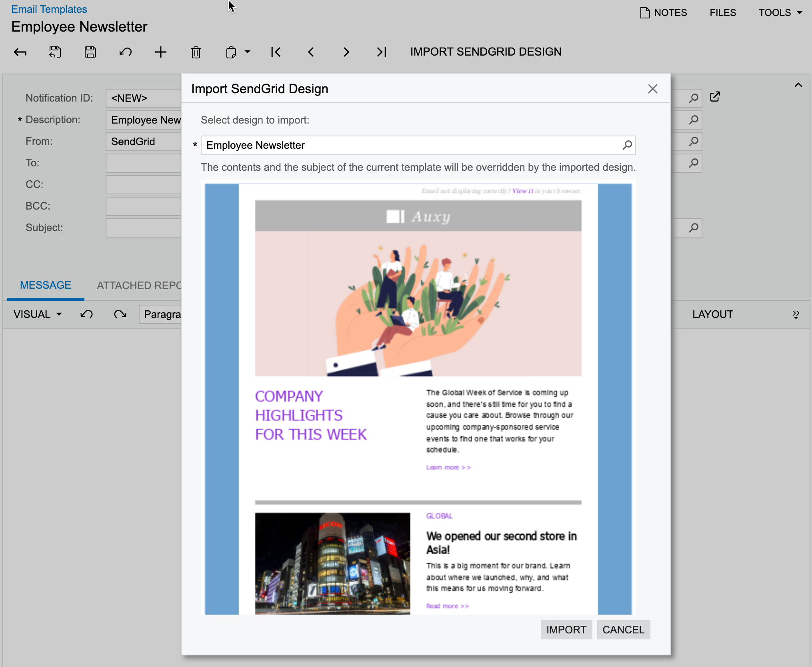The width and height of the screenshot is (812, 667).
Task: Click the Save disk icon
Action: click(x=90, y=52)
